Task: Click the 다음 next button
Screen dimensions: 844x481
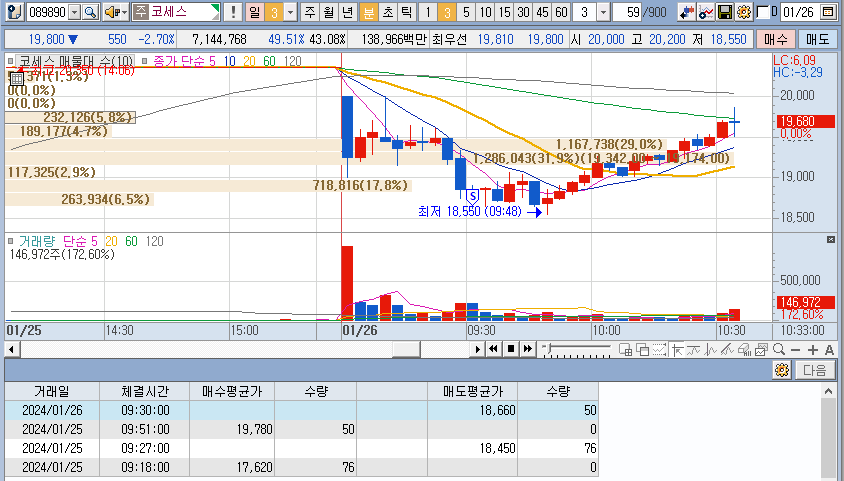Action: 814,370
